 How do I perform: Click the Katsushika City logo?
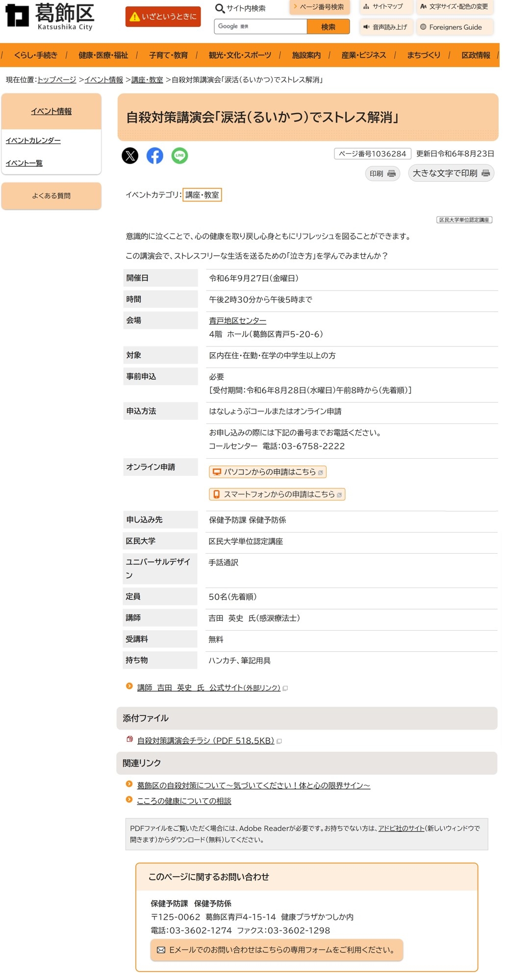[50, 16]
